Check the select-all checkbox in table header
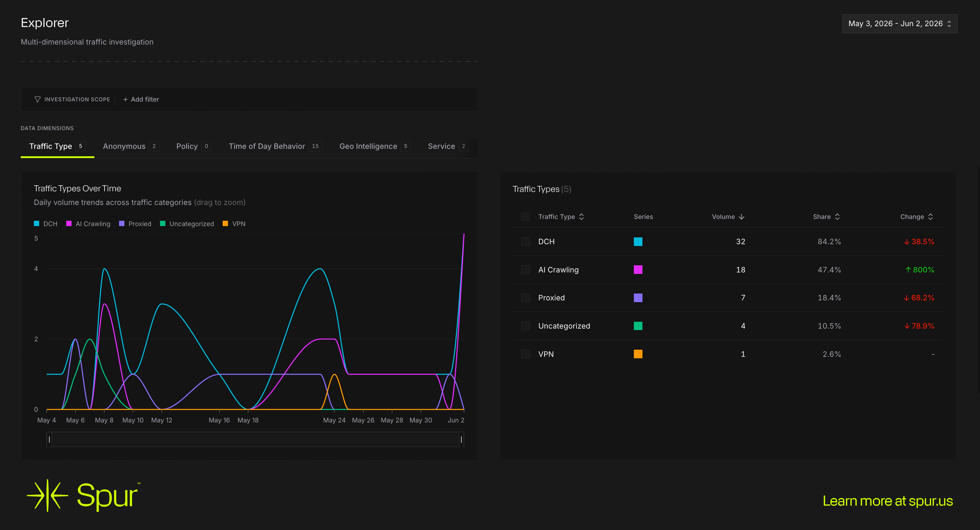 (525, 217)
